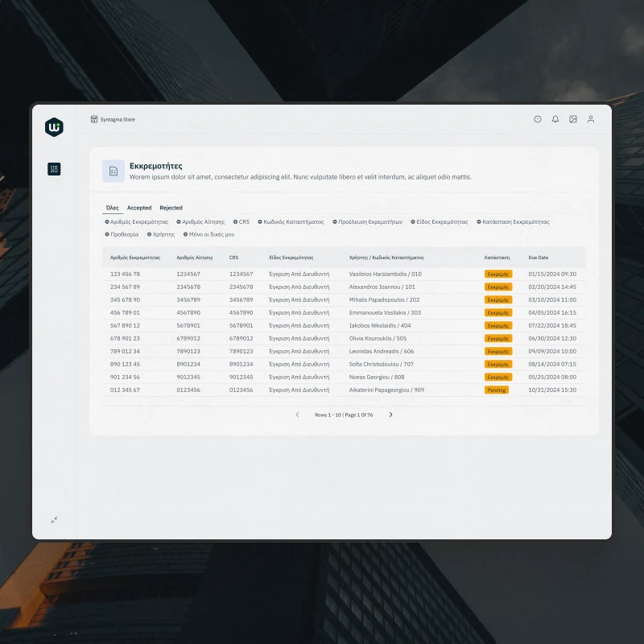Add the Κατάσταση Εκκρεμότητας filter chip
This screenshot has height=644, width=644.
pyautogui.click(x=513, y=222)
